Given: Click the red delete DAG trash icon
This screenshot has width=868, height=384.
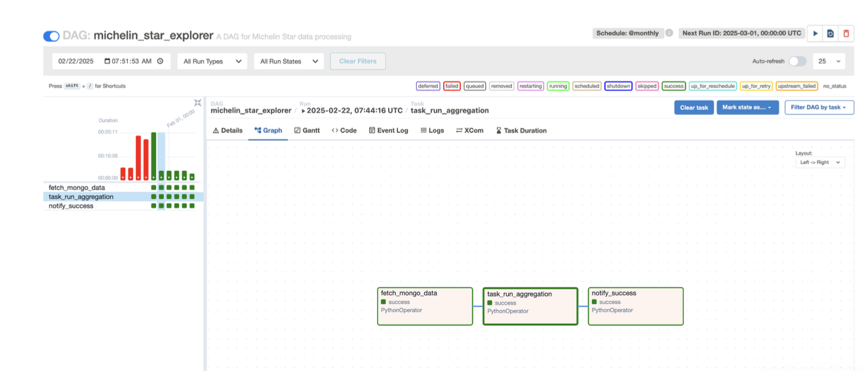Looking at the screenshot, I should pyautogui.click(x=846, y=33).
